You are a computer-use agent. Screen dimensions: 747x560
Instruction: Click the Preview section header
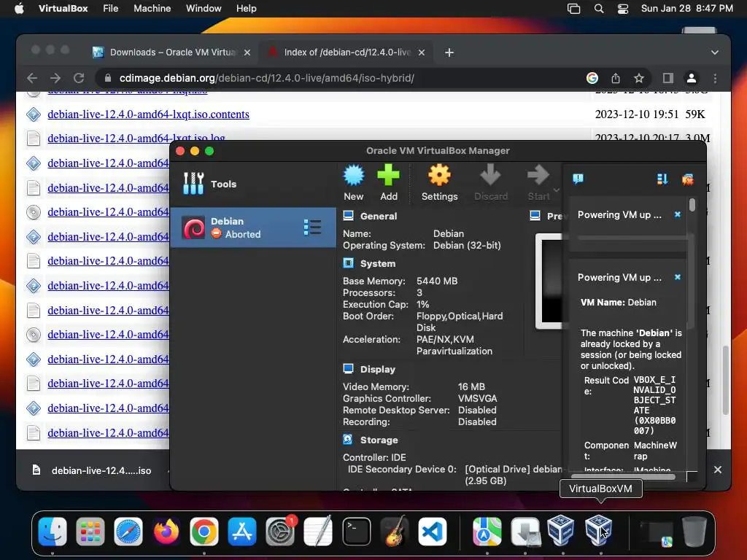click(x=547, y=216)
